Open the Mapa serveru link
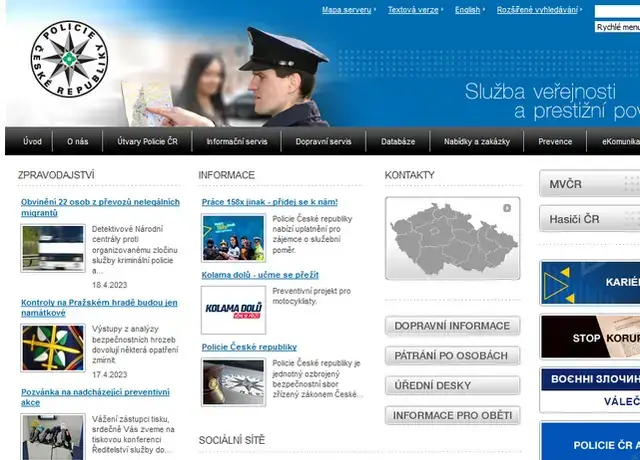 (x=347, y=10)
